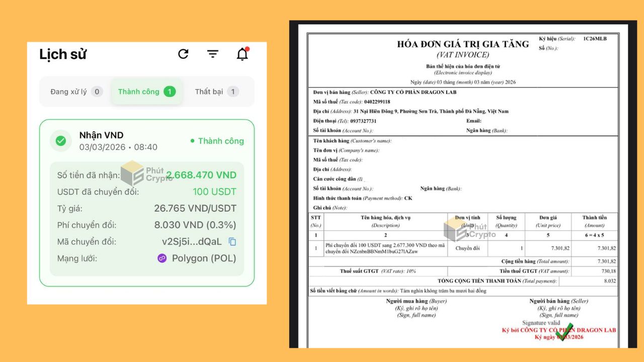Select the Thành công tab
Viewport: 644px width, 362px height.
[147, 92]
